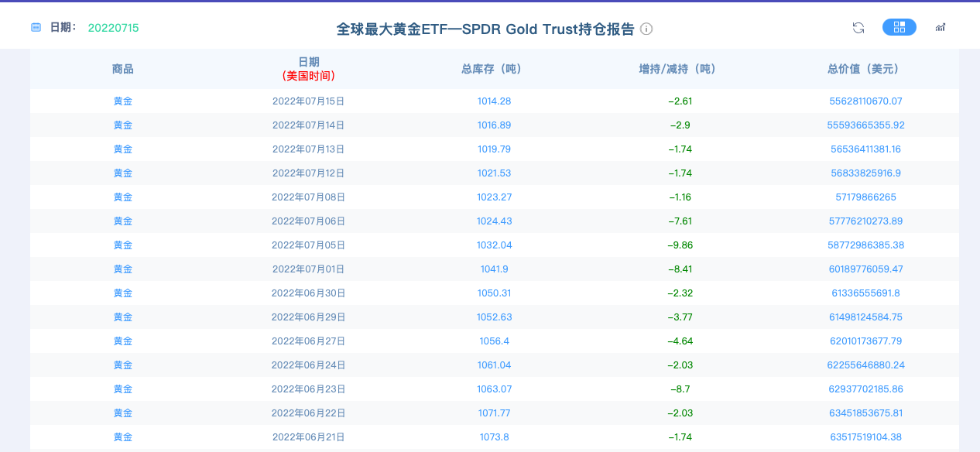
Task: Click inventory value 1014.28
Action: [495, 101]
